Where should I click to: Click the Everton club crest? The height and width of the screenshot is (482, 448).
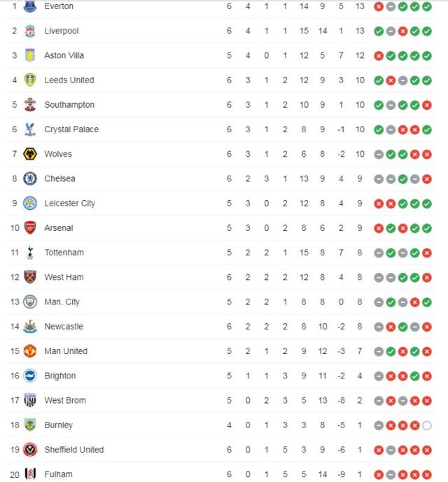pyautogui.click(x=29, y=6)
